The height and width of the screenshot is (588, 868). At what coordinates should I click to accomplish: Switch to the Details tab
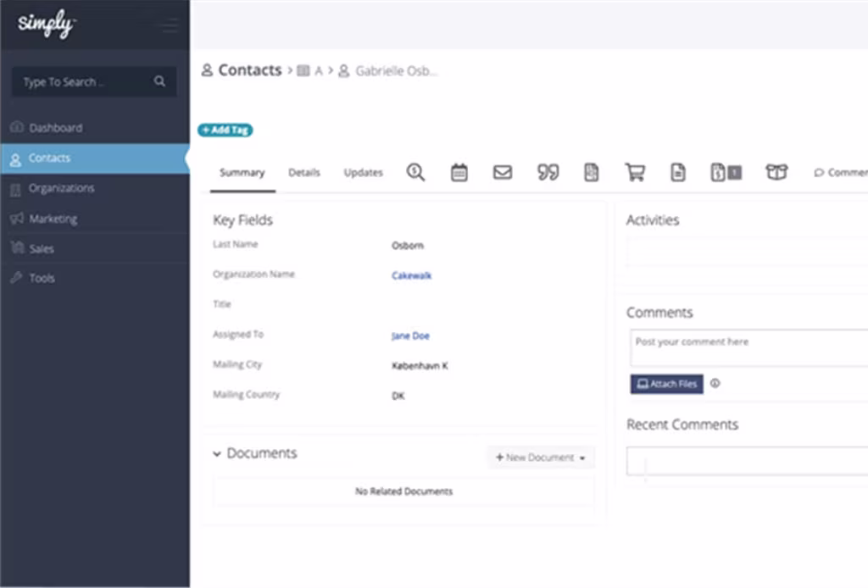click(304, 172)
